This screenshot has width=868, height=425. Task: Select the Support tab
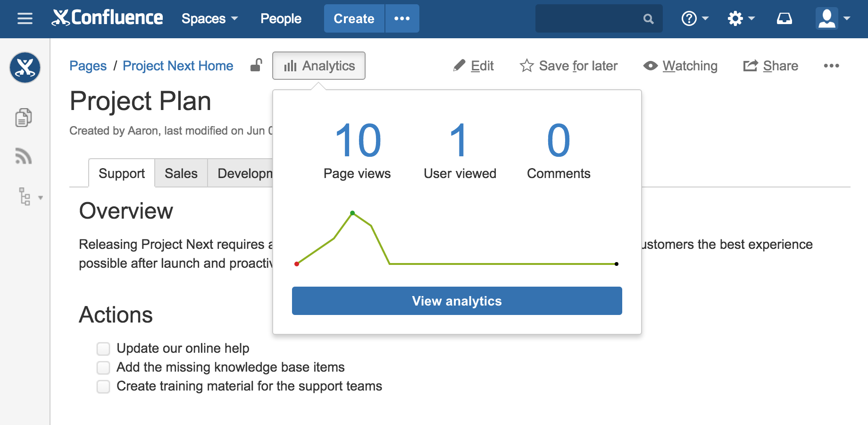point(122,173)
